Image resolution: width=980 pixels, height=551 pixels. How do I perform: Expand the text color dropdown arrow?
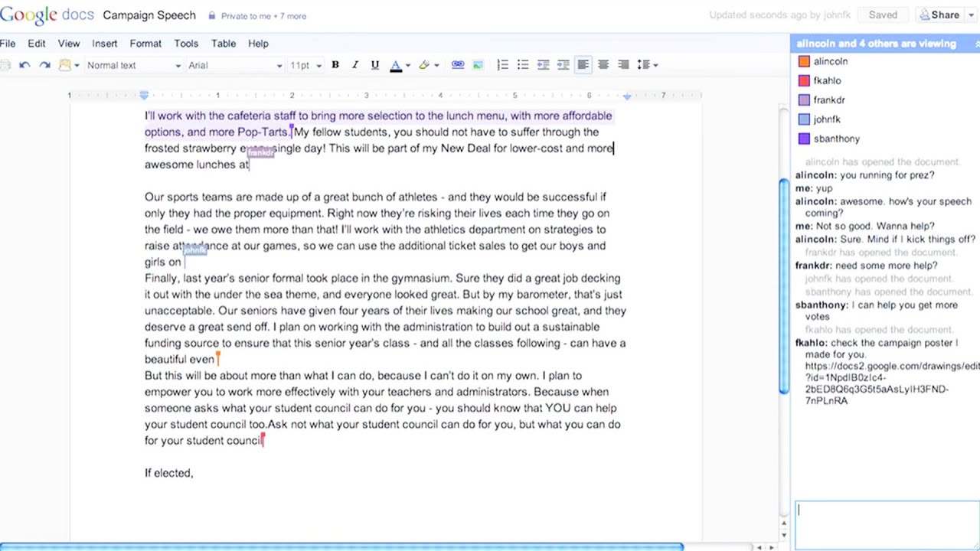(x=407, y=66)
